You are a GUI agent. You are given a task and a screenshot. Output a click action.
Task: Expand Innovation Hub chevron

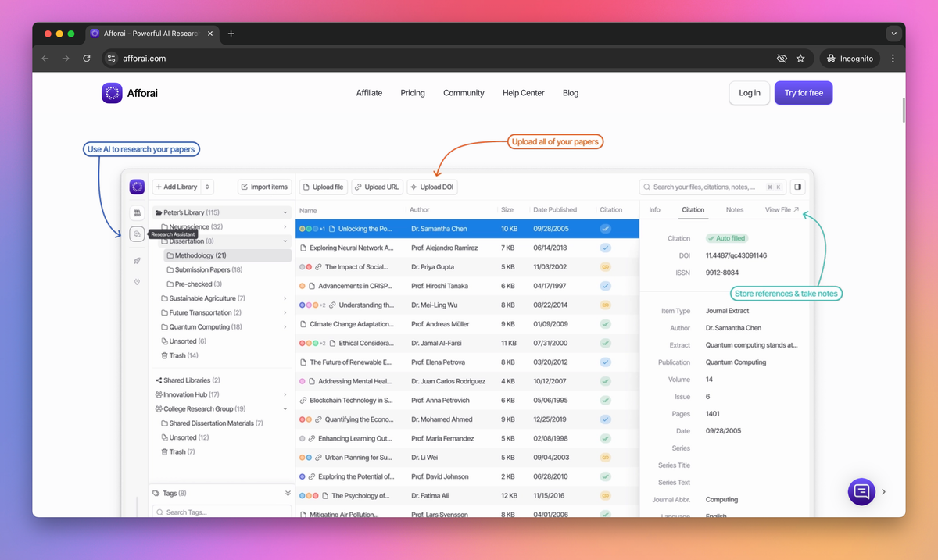[x=285, y=394]
